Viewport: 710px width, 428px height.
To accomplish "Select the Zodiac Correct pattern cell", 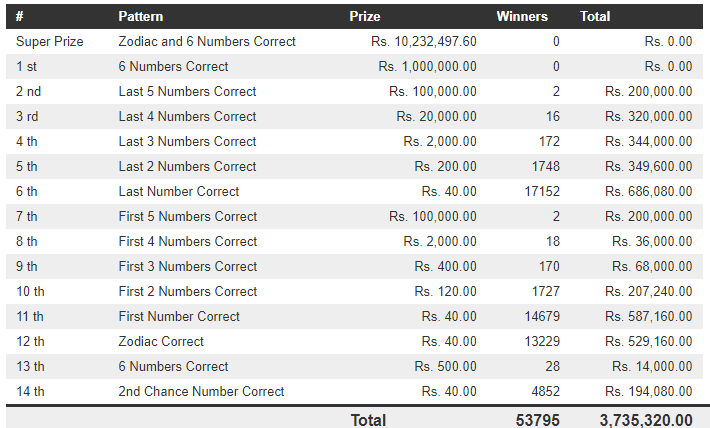I will [x=161, y=342].
